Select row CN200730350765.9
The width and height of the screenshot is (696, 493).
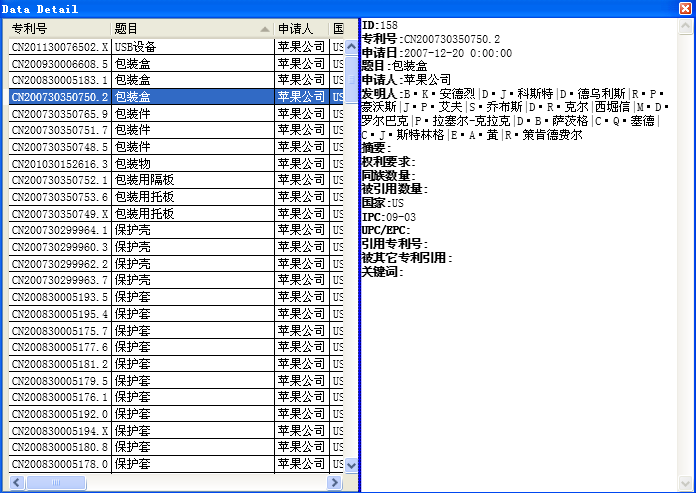click(x=177, y=114)
